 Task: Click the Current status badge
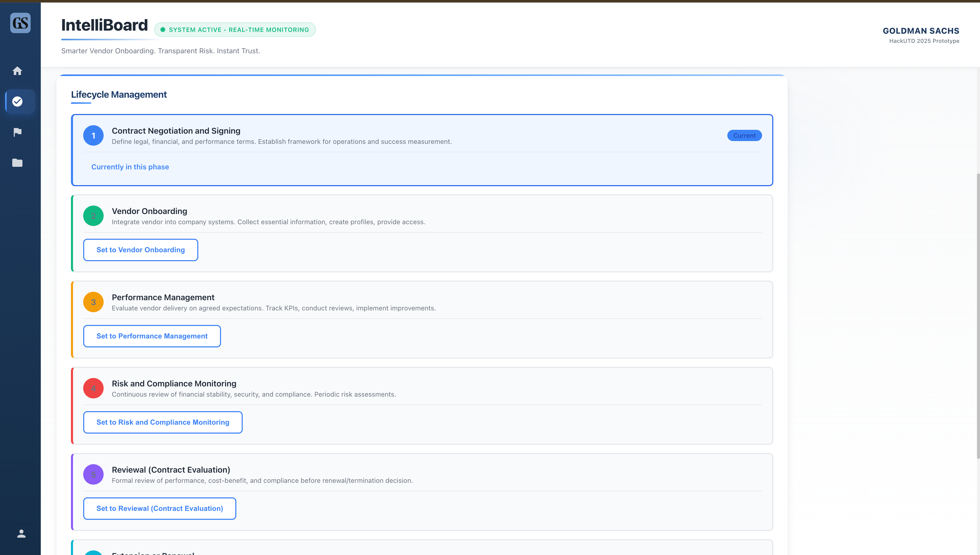744,136
